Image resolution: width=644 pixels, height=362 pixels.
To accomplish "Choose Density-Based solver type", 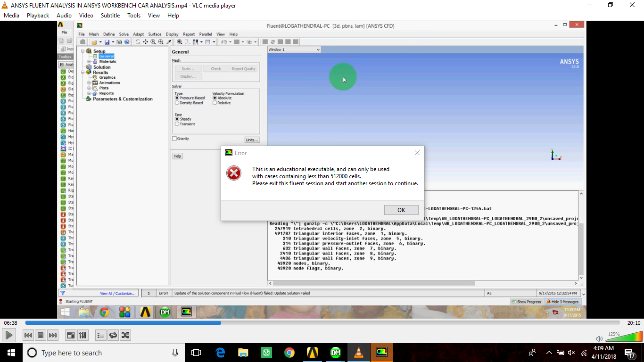I will click(x=189, y=103).
